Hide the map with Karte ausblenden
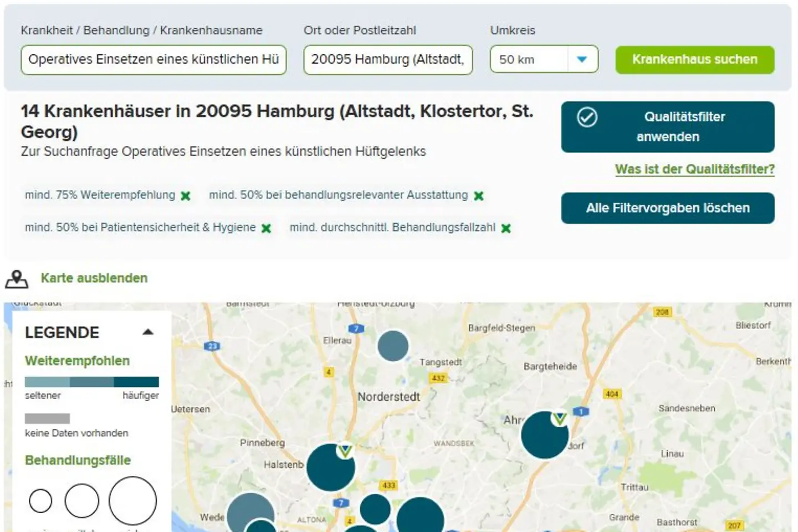 point(94,278)
